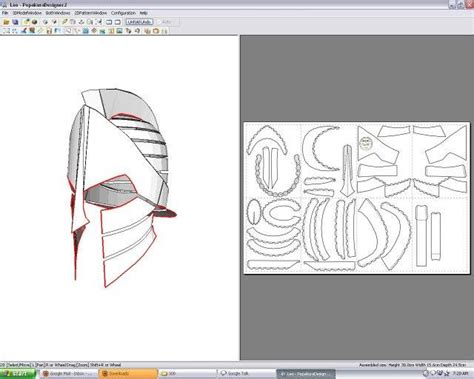Switch to Google Talk in the taskbar
The width and height of the screenshot is (474, 379).
246,374
